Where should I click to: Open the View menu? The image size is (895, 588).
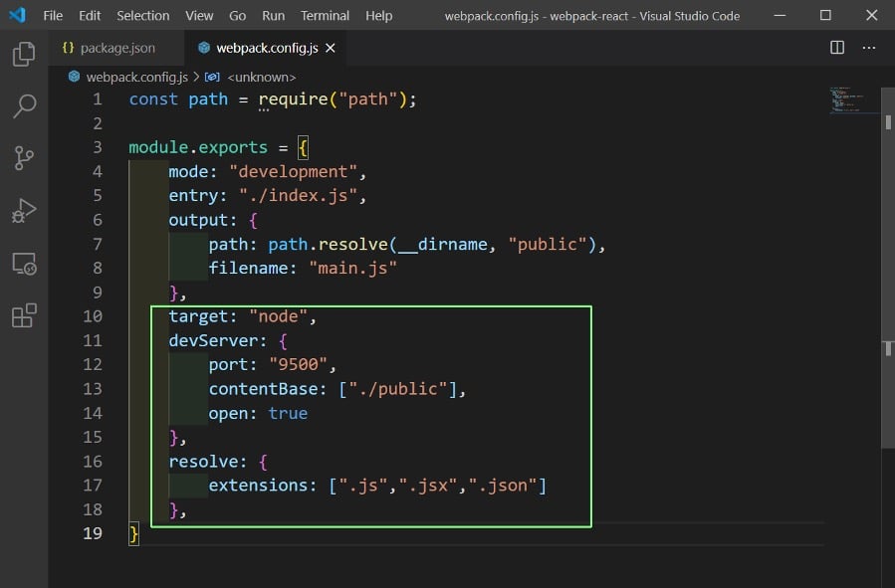click(199, 15)
